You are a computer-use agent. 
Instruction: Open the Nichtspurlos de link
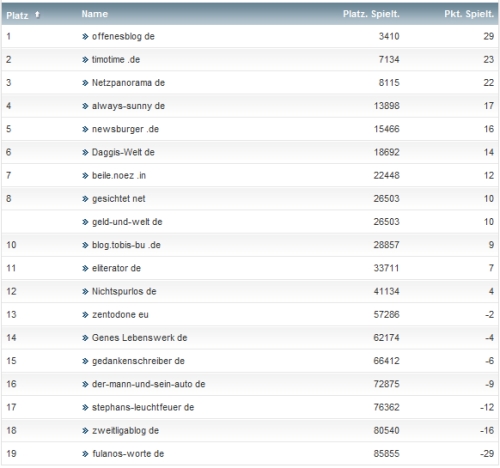(124, 291)
